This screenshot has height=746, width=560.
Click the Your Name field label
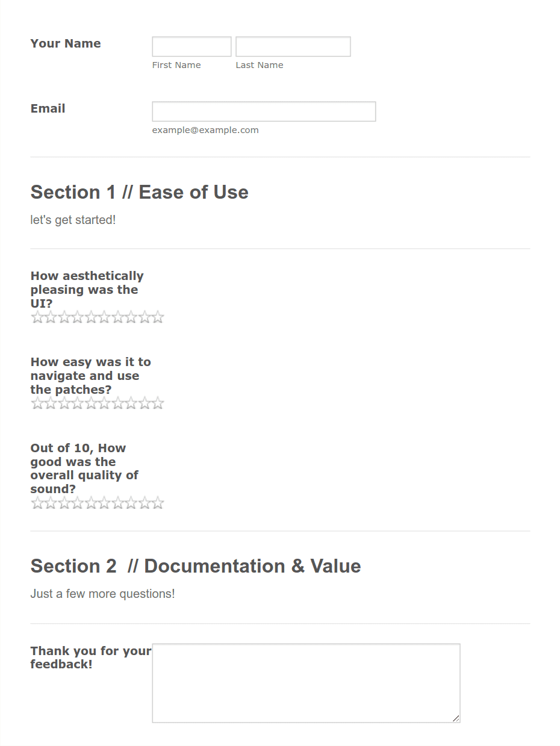coord(66,43)
